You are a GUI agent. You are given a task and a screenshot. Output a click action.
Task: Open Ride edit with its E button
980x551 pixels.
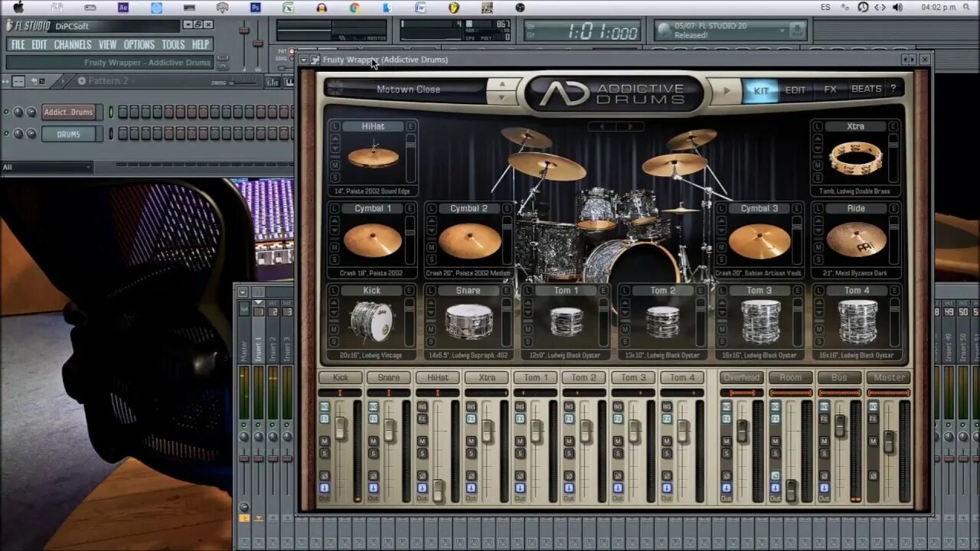(x=894, y=208)
